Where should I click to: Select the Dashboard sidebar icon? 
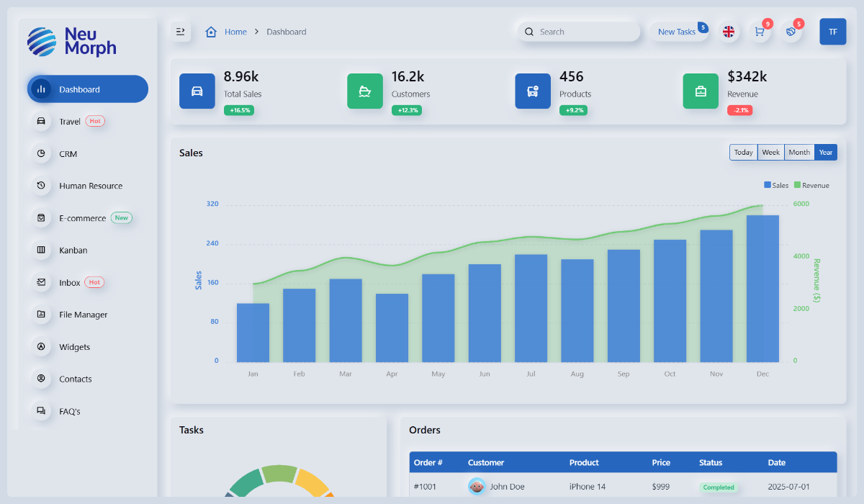(41, 89)
